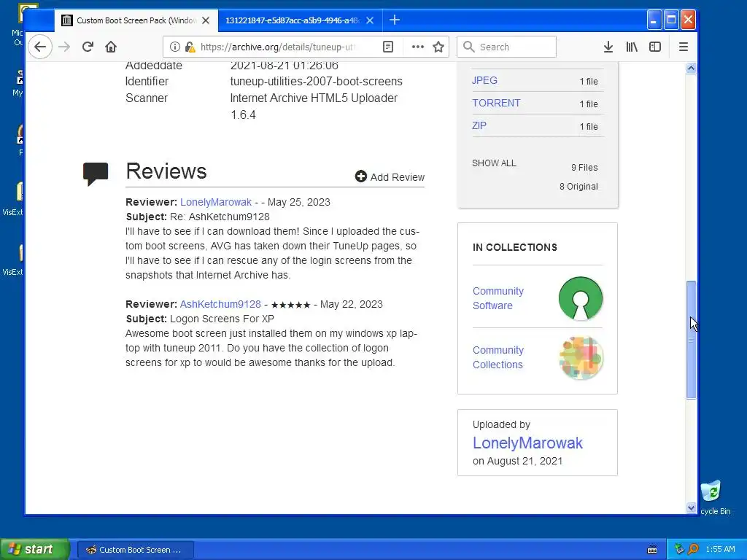The height and width of the screenshot is (560, 747).
Task: Open reviewer LonelyMarowak profile link
Action: coord(216,202)
